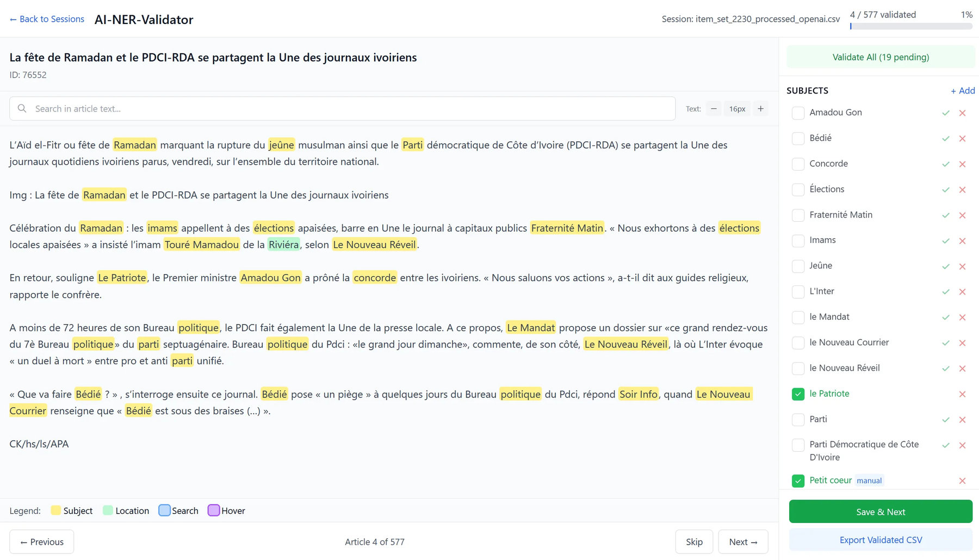Uncheck the Petit coeur checkbox
The height and width of the screenshot is (560, 979).
[798, 481]
